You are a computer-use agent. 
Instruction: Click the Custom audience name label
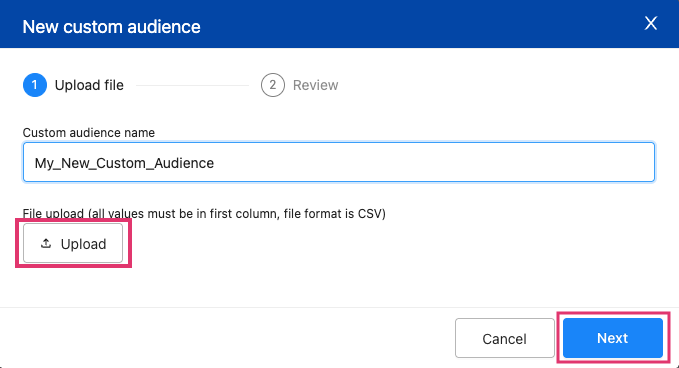[x=89, y=132]
